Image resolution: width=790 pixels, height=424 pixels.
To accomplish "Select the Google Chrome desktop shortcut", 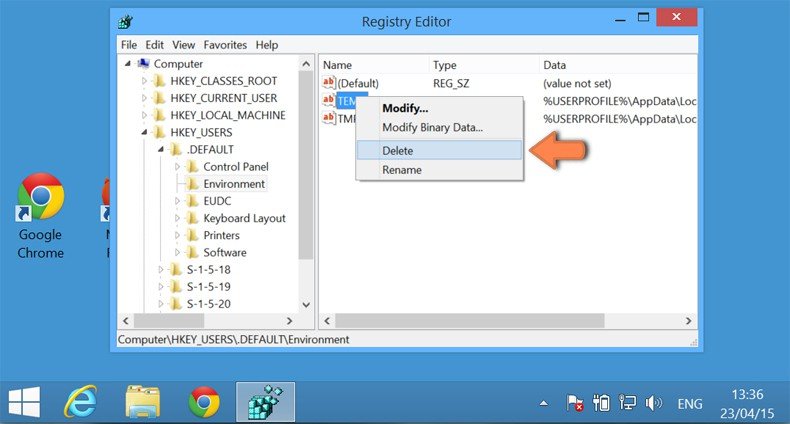I will coord(40,217).
